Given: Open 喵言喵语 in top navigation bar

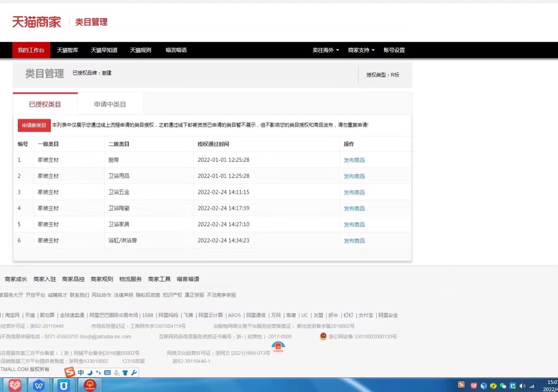Looking at the screenshot, I should click(x=176, y=50).
